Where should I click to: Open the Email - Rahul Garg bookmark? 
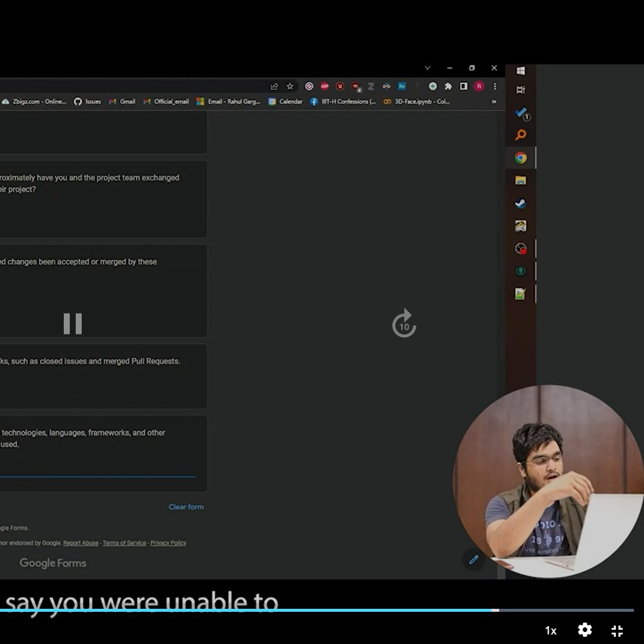click(x=228, y=101)
